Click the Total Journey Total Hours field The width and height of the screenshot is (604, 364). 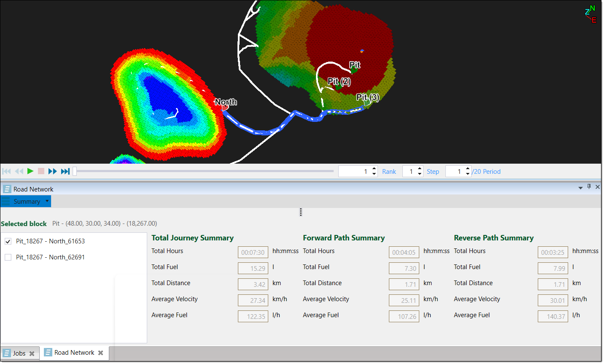pos(253,252)
